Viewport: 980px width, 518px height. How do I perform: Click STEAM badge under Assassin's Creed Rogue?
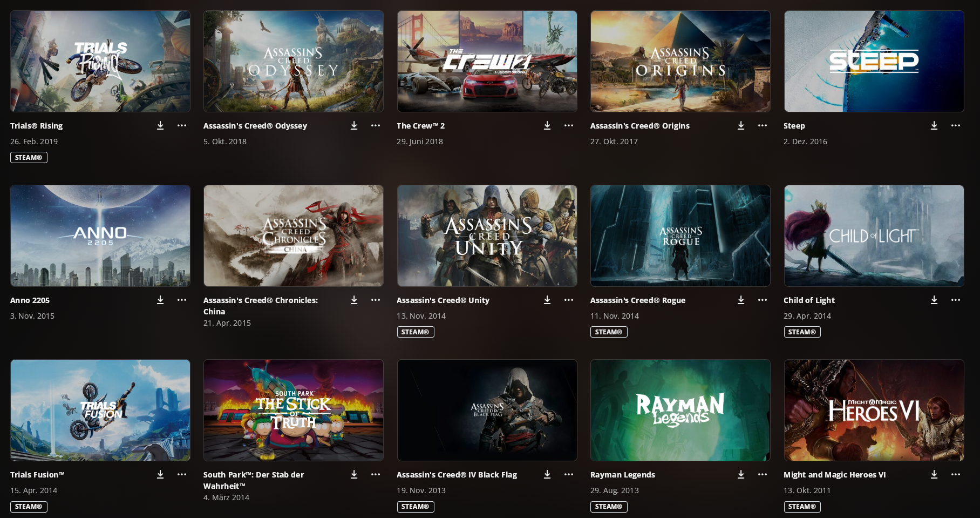609,332
